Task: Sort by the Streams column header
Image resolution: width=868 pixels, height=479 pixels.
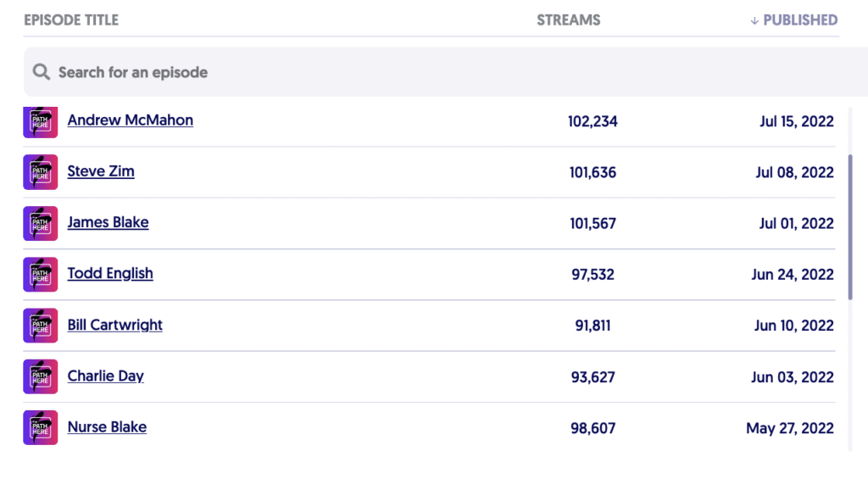Action: (568, 19)
